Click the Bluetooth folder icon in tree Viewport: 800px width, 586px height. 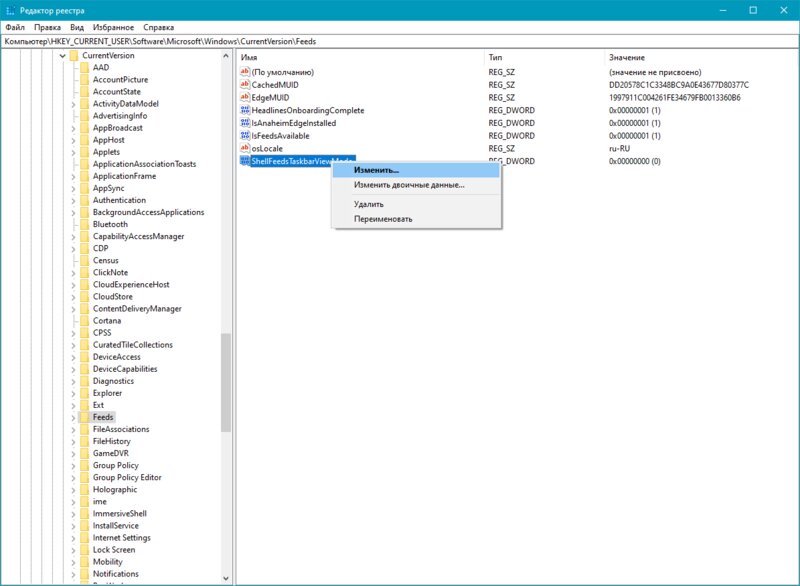pos(85,224)
